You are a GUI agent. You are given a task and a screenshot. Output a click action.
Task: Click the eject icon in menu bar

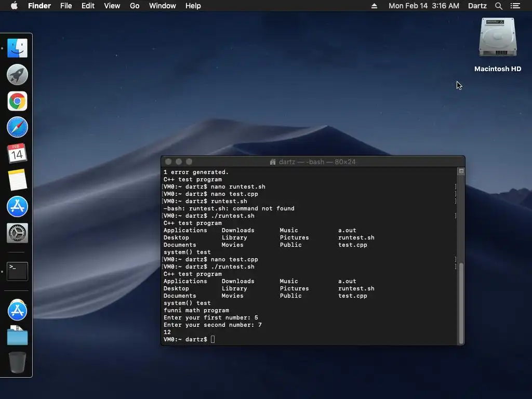pyautogui.click(x=374, y=6)
